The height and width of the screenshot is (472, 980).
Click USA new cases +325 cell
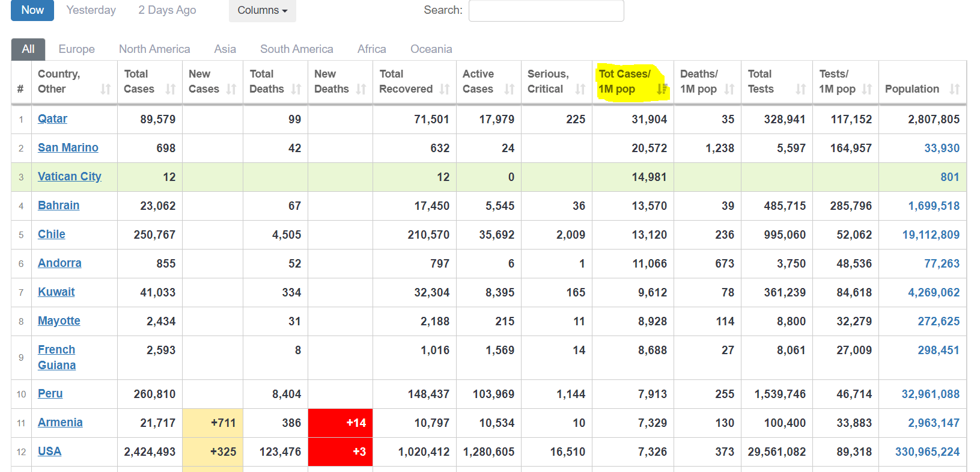pyautogui.click(x=213, y=452)
